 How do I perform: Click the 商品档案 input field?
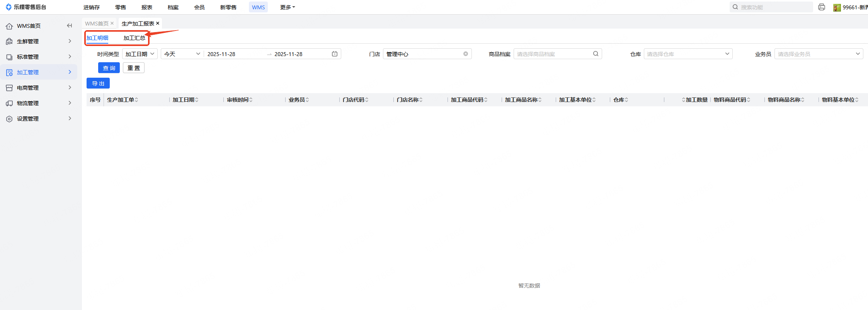(558, 54)
